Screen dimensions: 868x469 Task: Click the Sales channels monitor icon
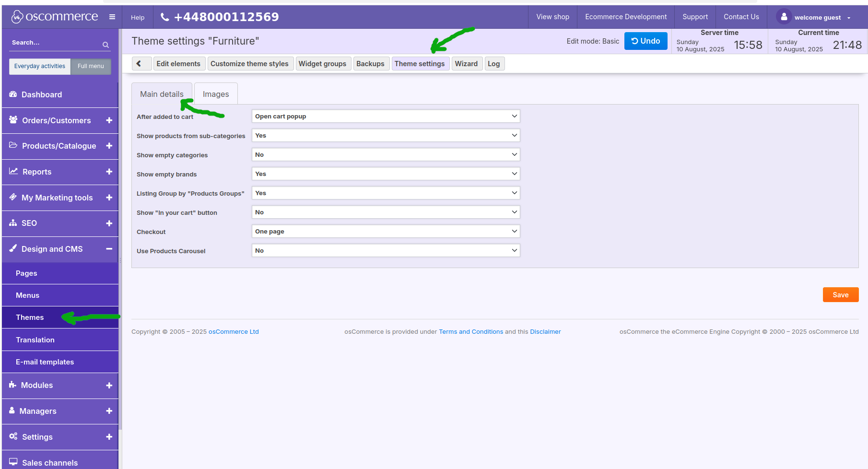(13, 462)
